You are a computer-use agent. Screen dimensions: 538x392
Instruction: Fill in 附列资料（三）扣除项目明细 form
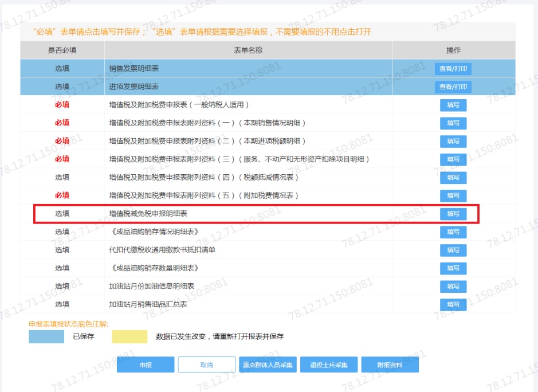pyautogui.click(x=453, y=159)
